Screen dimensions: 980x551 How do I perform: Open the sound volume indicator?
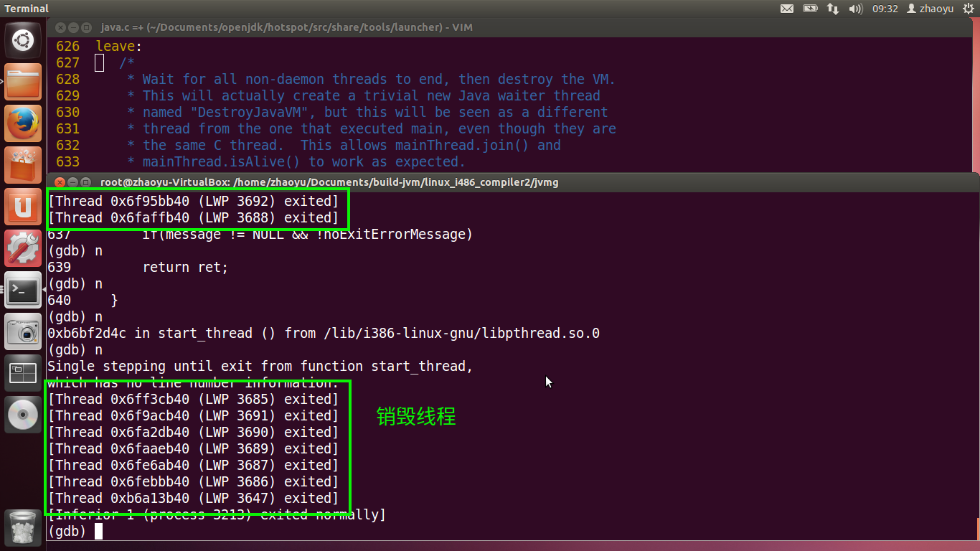855,9
